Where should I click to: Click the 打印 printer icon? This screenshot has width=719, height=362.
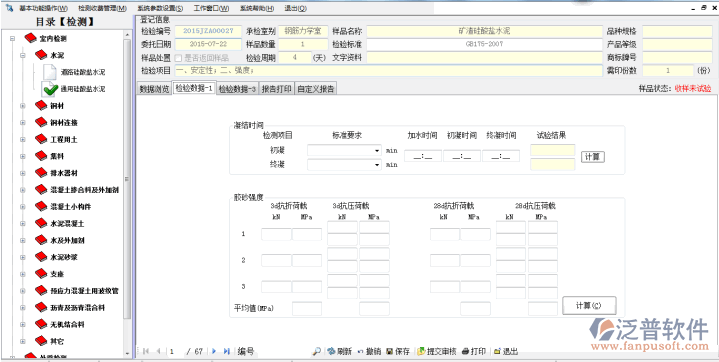[x=465, y=351]
